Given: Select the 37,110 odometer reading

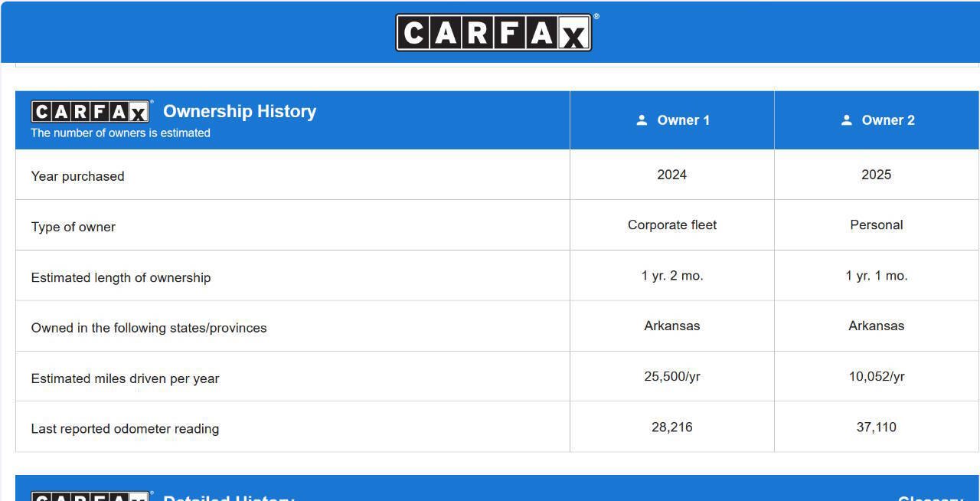Looking at the screenshot, I should [x=877, y=427].
